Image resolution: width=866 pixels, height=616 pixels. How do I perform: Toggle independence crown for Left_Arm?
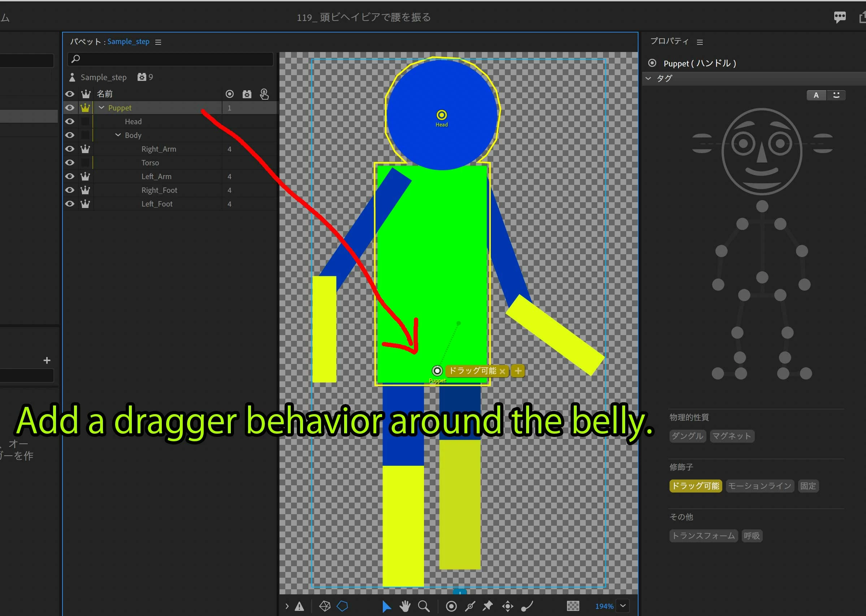[x=85, y=176]
